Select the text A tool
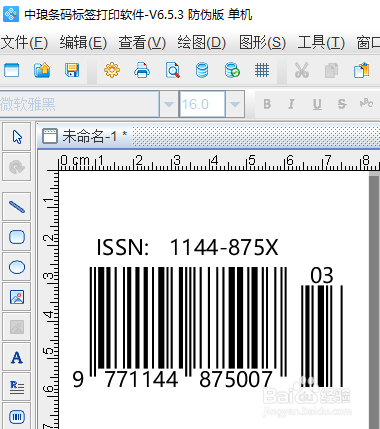Viewport: 380px width, 429px height. [17, 357]
